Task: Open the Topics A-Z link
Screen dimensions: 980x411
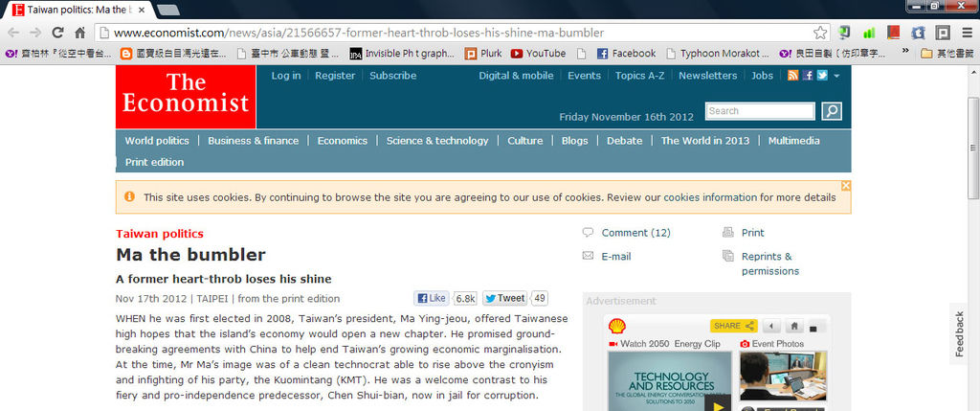Action: point(639,76)
